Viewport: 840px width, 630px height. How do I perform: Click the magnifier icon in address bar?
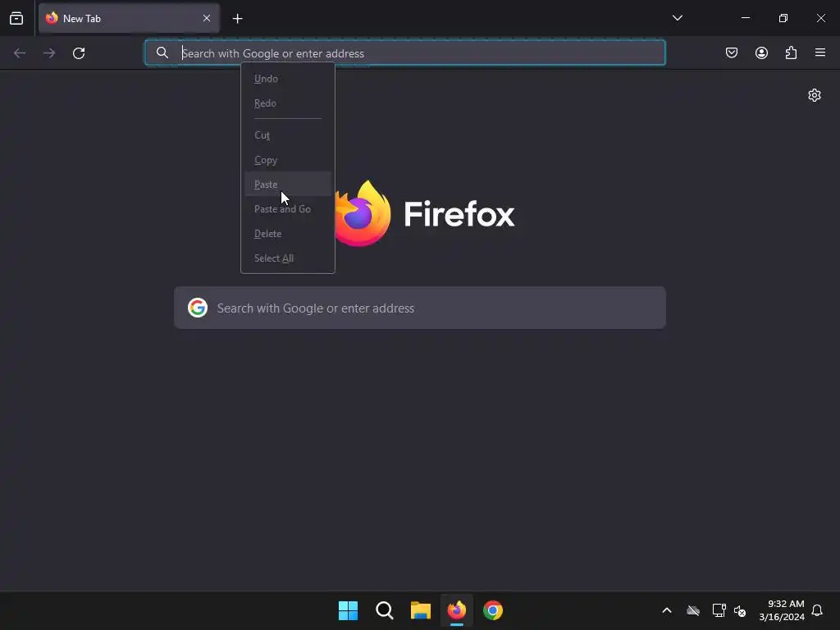162,52
